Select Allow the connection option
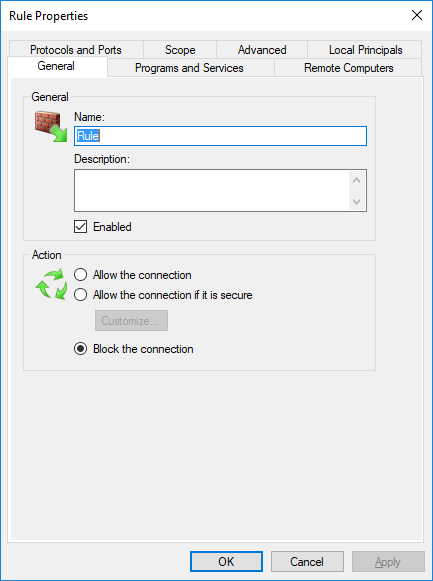 tap(80, 275)
